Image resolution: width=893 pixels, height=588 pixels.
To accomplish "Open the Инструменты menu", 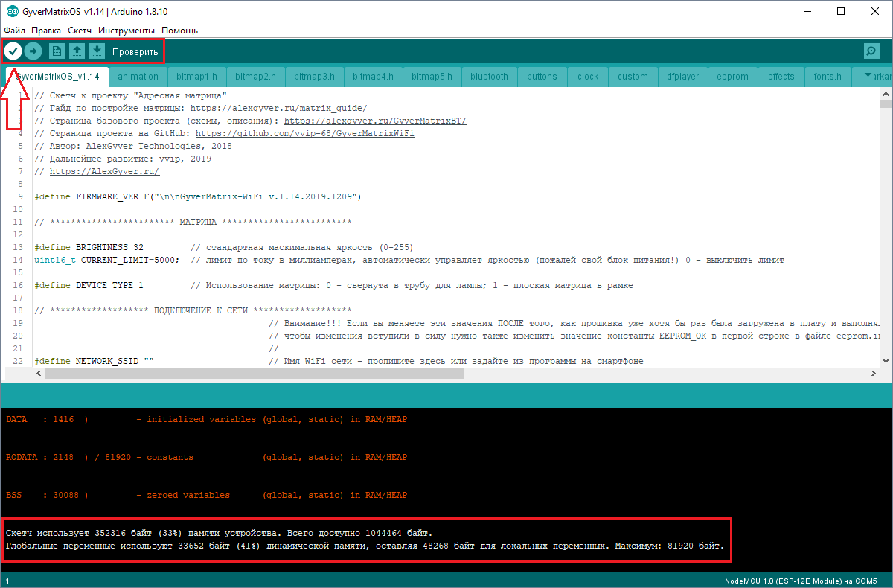I will [x=127, y=31].
